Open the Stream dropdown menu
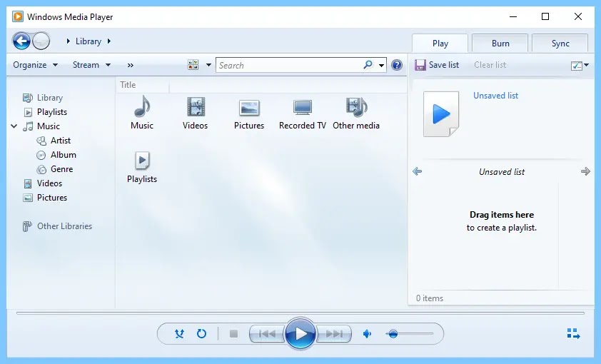This screenshot has width=601, height=364. click(x=91, y=65)
